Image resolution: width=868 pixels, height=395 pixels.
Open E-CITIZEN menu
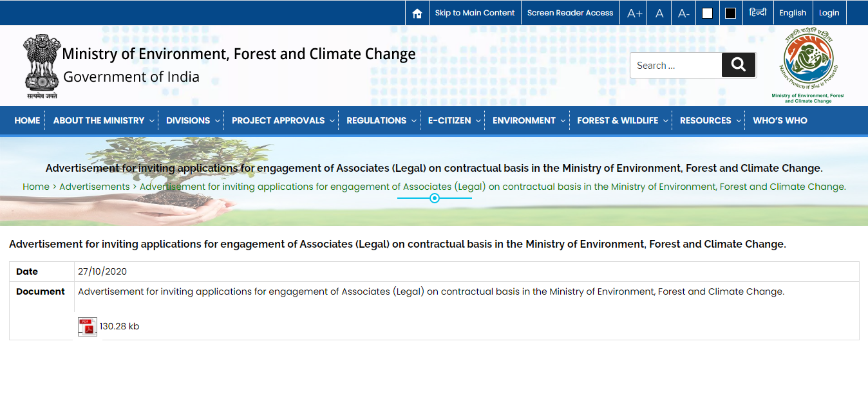(449, 120)
